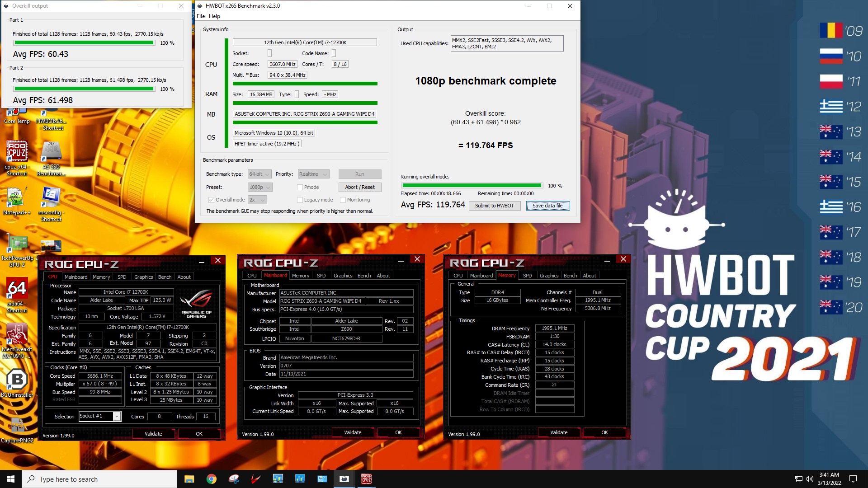Viewport: 868px width, 488px height.
Task: Enable the Legacy mode checkbox
Action: 300,200
